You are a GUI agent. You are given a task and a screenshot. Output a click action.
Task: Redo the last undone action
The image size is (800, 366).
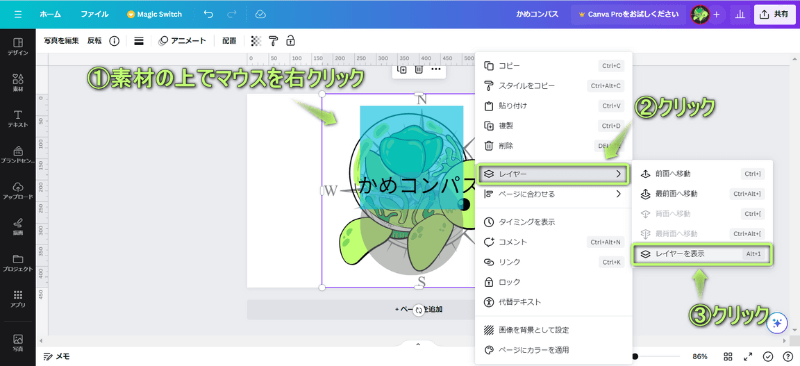pos(232,14)
